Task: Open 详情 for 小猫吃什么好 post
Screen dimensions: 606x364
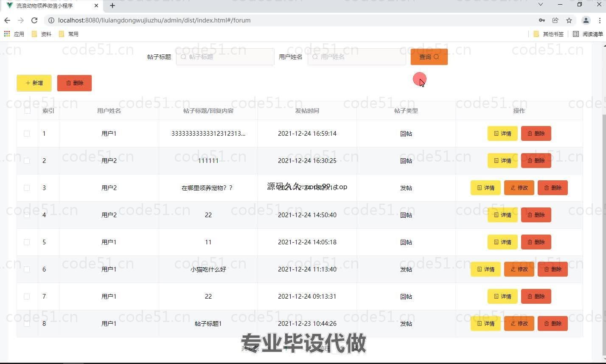Action: pyautogui.click(x=485, y=269)
